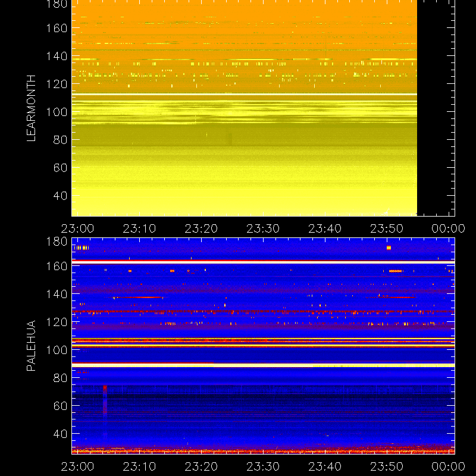
Task: Pick the 120 frequency tick label on Palehua plot
Action: click(57, 322)
